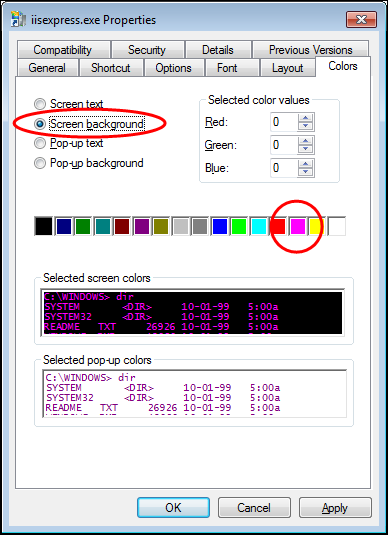Click into the Blue value field
This screenshot has width=388, height=535.
pos(284,168)
